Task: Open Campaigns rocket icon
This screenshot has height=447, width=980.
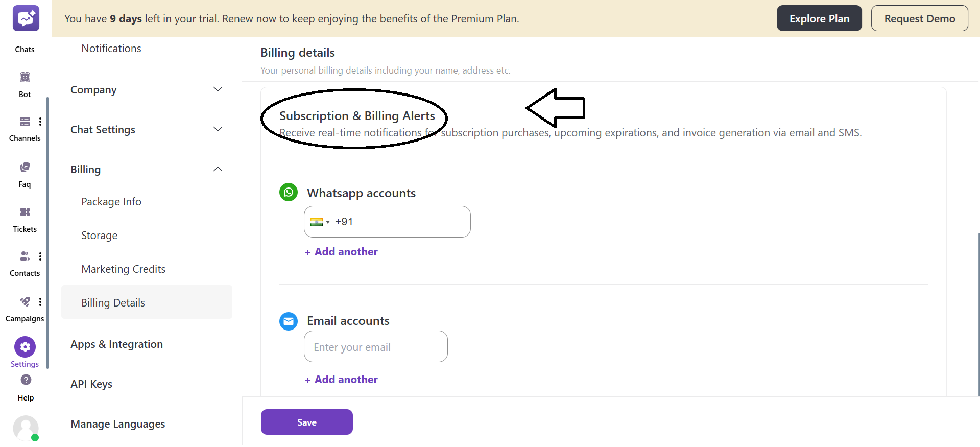Action: coord(25,301)
